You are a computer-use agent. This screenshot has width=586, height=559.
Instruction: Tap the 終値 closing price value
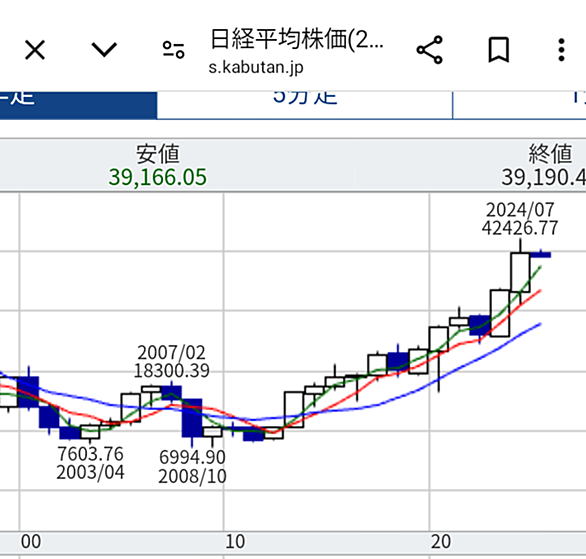click(x=543, y=177)
